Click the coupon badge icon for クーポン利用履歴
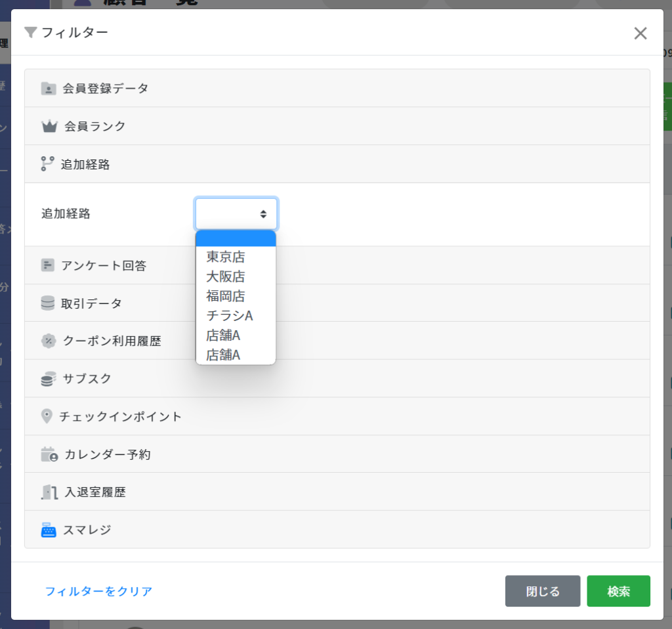 [x=49, y=341]
